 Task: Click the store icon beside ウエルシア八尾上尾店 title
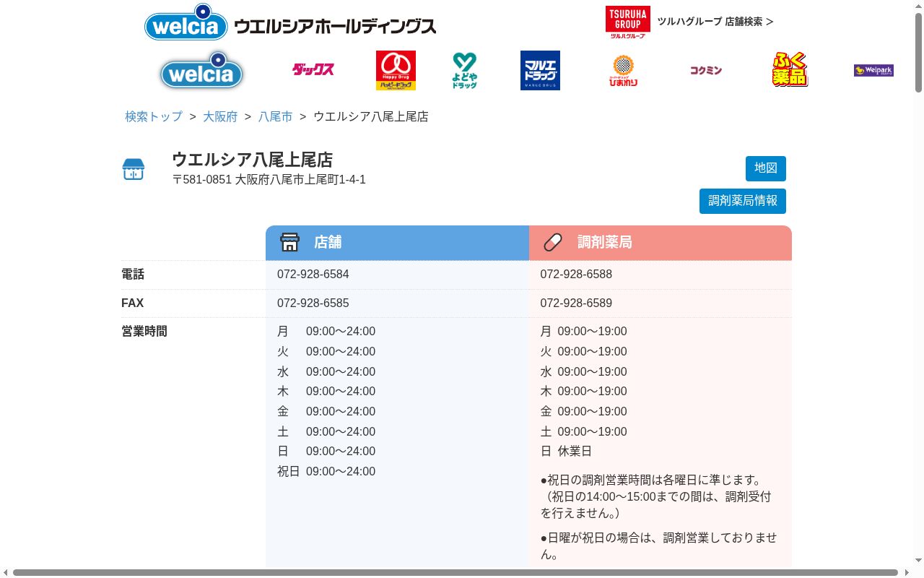pyautogui.click(x=134, y=169)
